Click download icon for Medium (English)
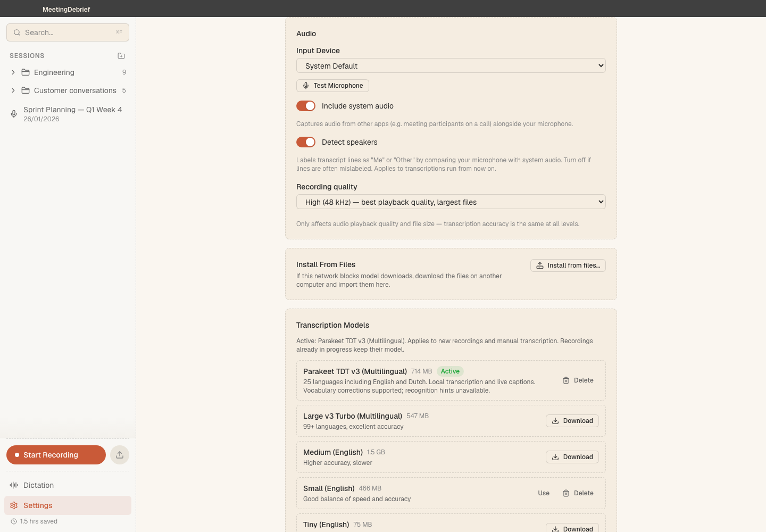The height and width of the screenshot is (532, 766). pyautogui.click(x=555, y=457)
